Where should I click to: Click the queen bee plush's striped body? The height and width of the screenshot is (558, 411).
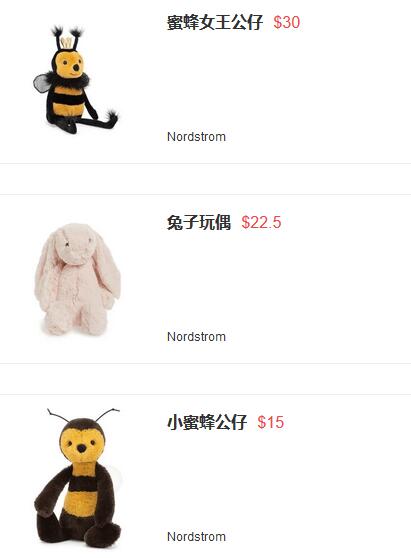point(68,101)
